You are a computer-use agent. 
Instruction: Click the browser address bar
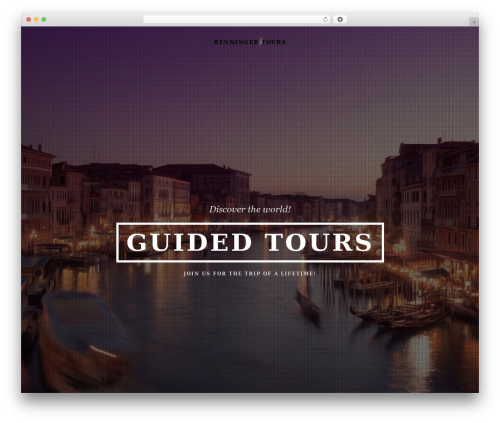237,20
